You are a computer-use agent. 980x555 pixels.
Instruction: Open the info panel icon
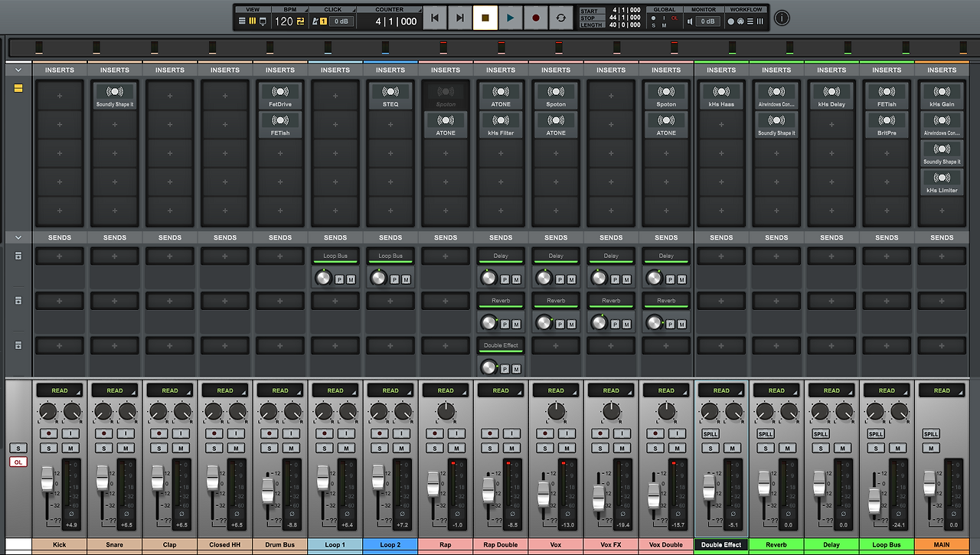click(782, 18)
